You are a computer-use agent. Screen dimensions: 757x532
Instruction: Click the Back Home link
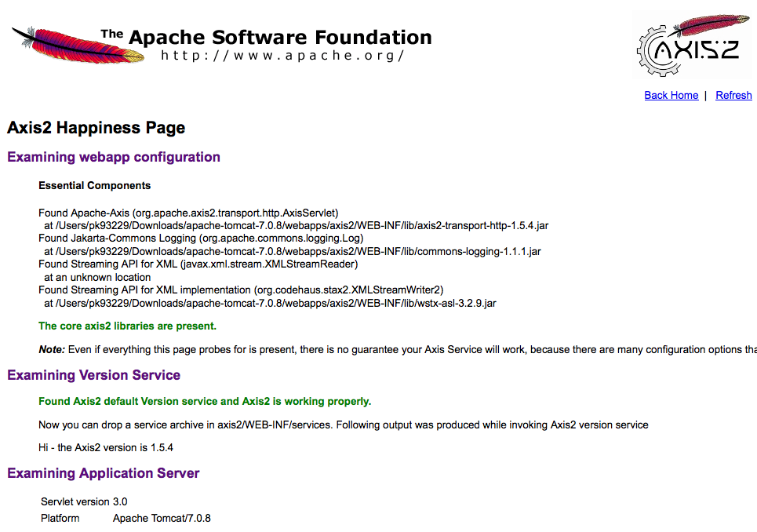click(x=671, y=95)
